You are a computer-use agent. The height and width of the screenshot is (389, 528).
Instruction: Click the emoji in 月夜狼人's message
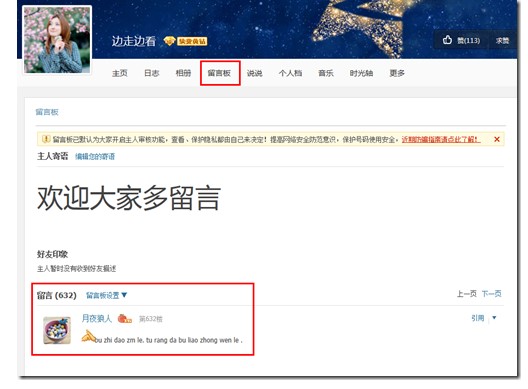coord(89,336)
